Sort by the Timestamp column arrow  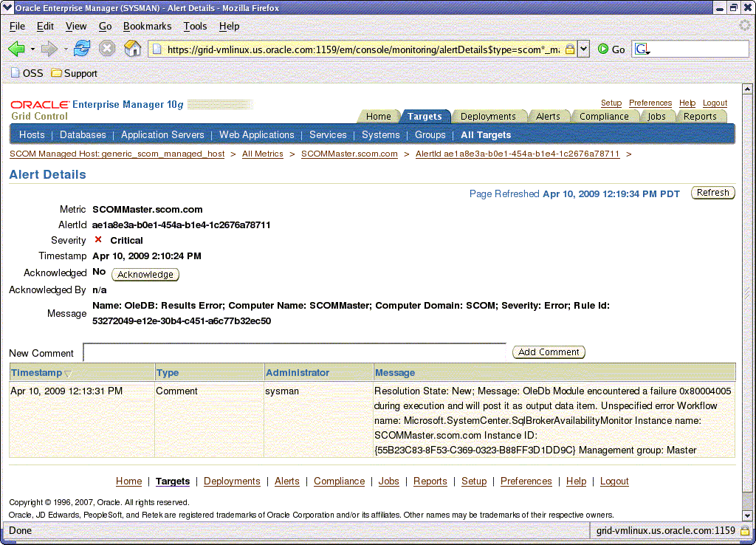click(68, 374)
